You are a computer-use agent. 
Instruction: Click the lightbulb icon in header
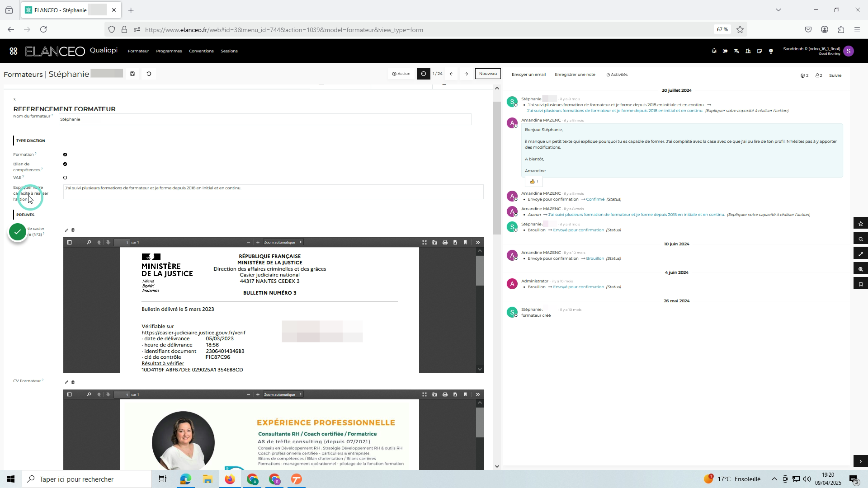(x=771, y=51)
